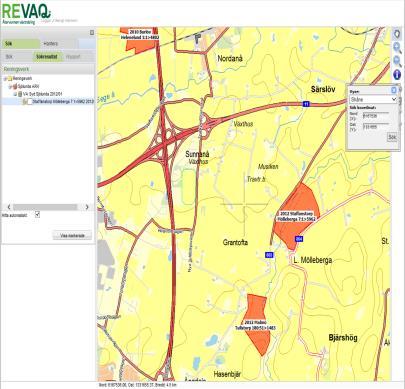Click the horizontal scrollbar in tree panel
Viewport: 405px width, 389px height.
tap(48, 207)
